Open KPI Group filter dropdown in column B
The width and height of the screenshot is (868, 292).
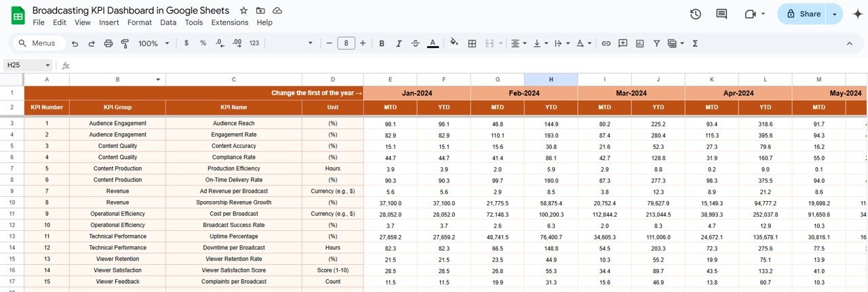pos(158,79)
